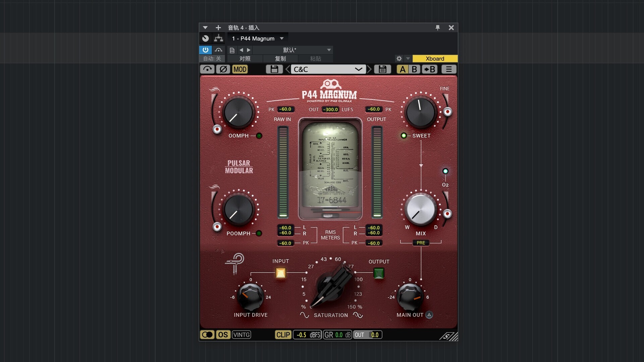Toggle the plugin power bypass button
The width and height of the screenshot is (644, 362).
pyautogui.click(x=205, y=50)
